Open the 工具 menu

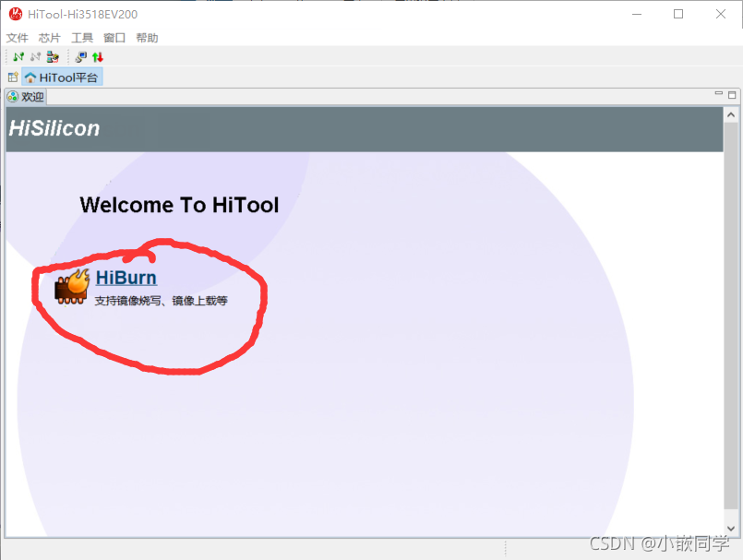tap(82, 38)
